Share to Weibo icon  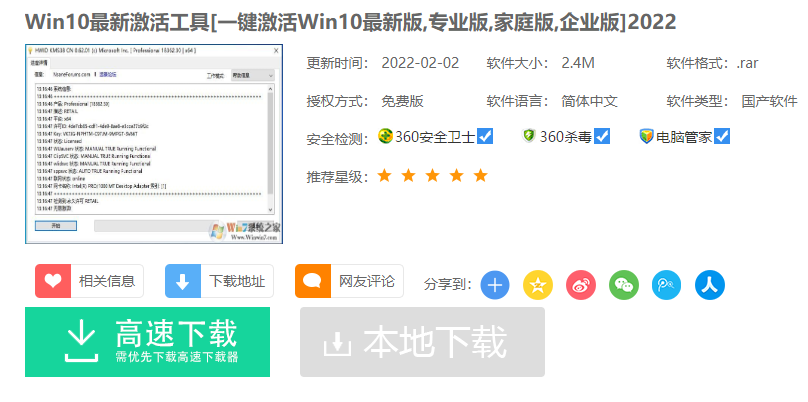(x=581, y=285)
